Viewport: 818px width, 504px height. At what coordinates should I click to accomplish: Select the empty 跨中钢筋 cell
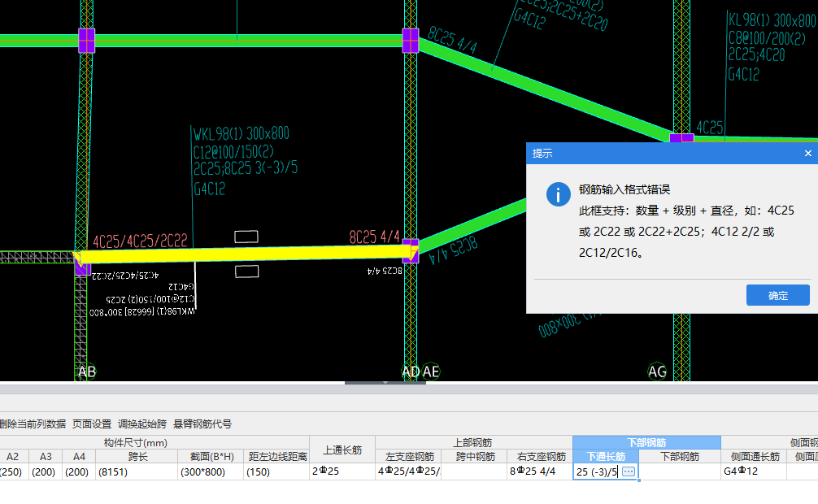(475, 471)
